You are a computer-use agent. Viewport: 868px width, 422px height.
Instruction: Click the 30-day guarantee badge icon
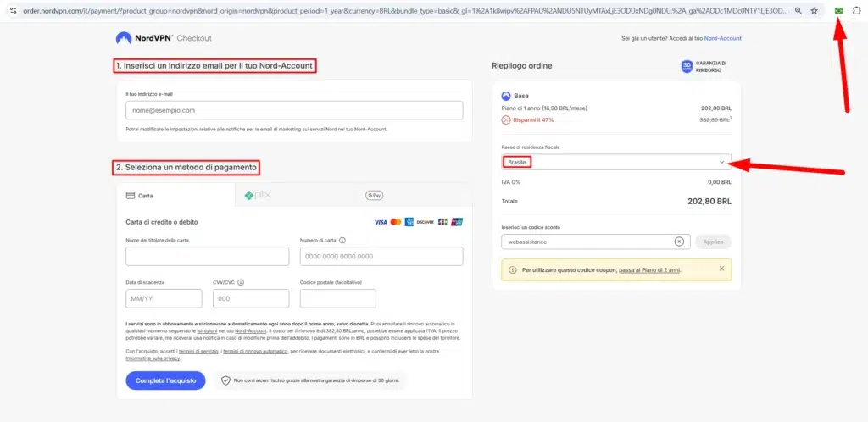pyautogui.click(x=687, y=66)
